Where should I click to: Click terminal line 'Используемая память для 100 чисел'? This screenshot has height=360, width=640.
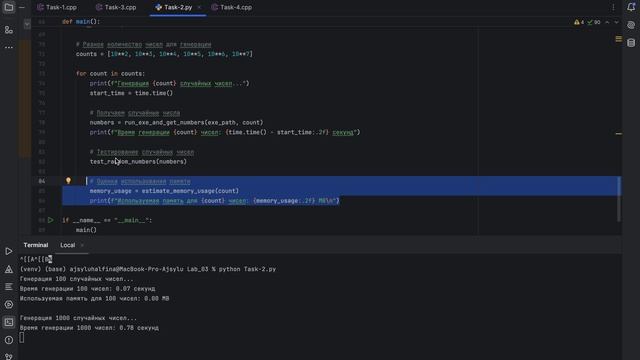(94, 299)
